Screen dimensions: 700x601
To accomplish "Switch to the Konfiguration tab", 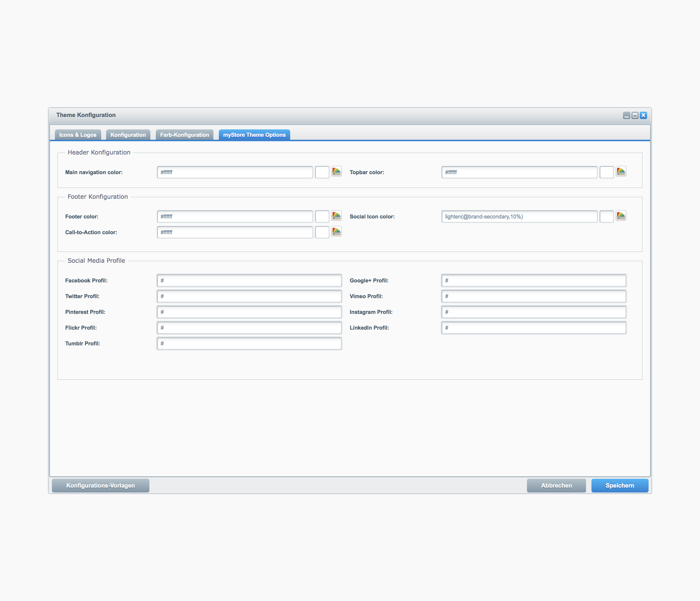I will click(x=128, y=135).
